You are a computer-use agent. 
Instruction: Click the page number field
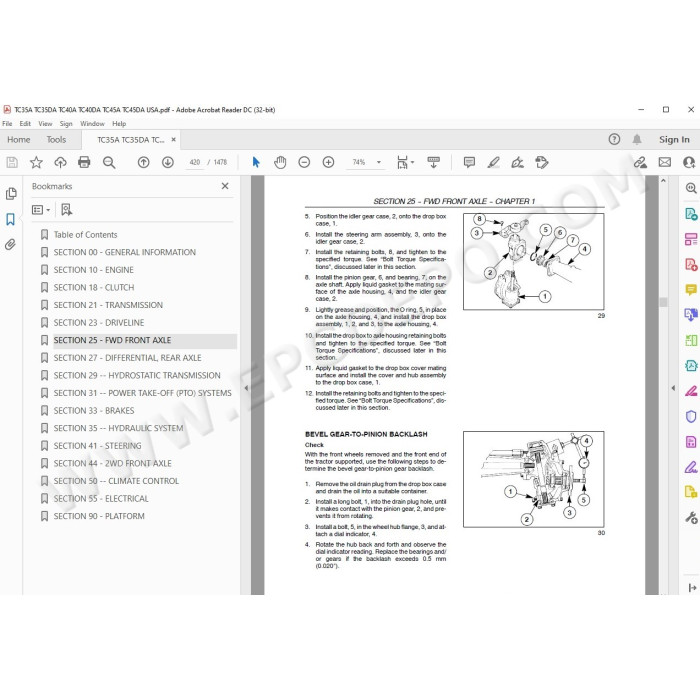pos(195,162)
